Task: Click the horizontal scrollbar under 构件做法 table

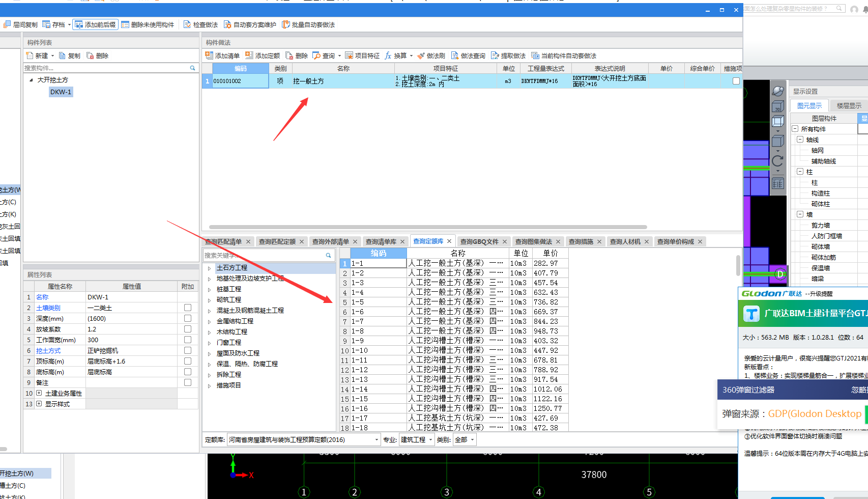Action: coord(428,227)
